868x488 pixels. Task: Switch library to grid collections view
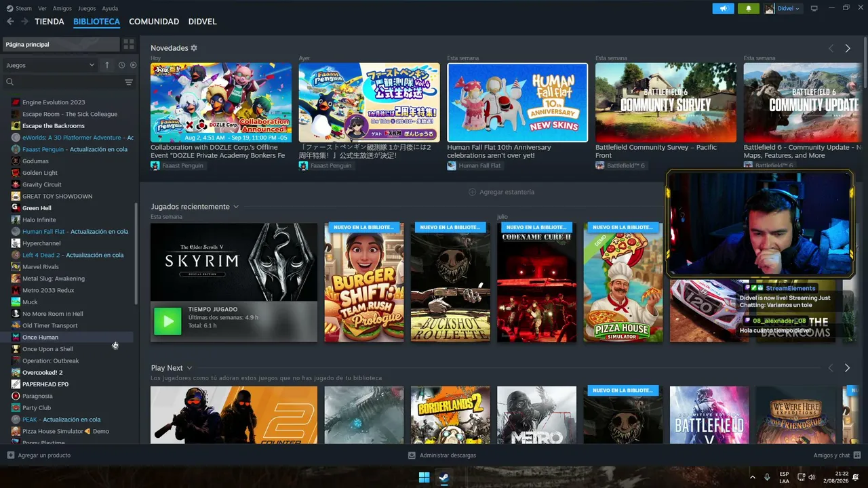(129, 44)
